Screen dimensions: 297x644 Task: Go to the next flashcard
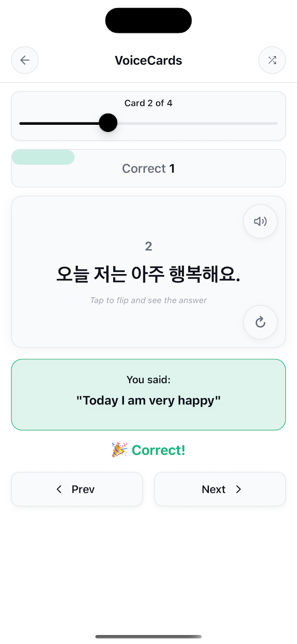click(x=220, y=489)
